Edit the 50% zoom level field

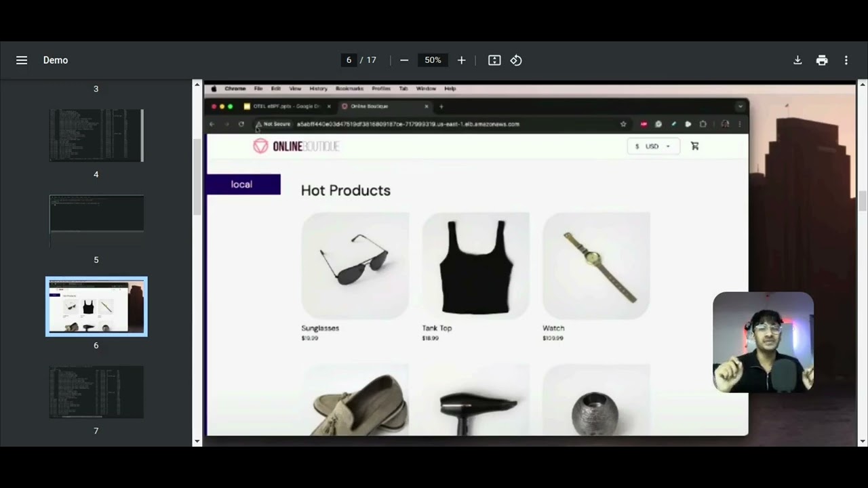coord(433,60)
